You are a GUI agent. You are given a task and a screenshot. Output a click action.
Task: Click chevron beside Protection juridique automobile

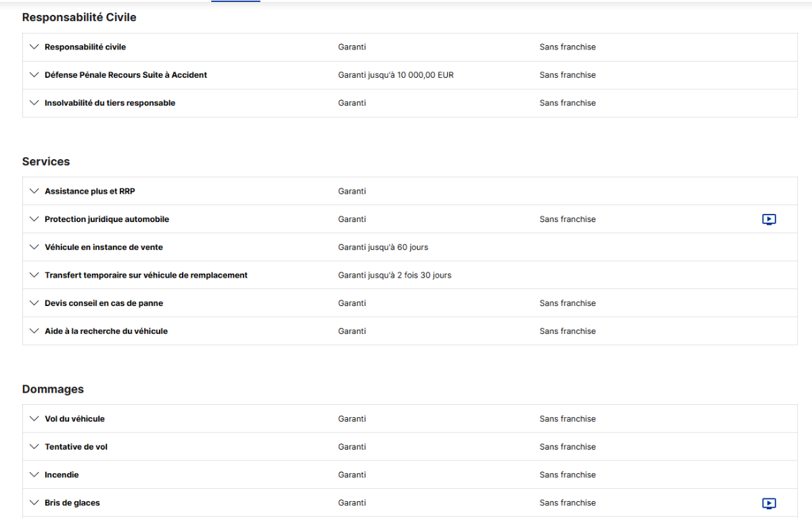pyautogui.click(x=35, y=219)
